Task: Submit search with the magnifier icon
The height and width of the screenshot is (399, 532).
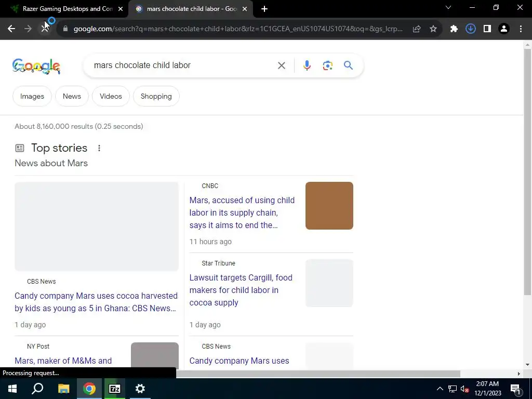Action: [349, 65]
